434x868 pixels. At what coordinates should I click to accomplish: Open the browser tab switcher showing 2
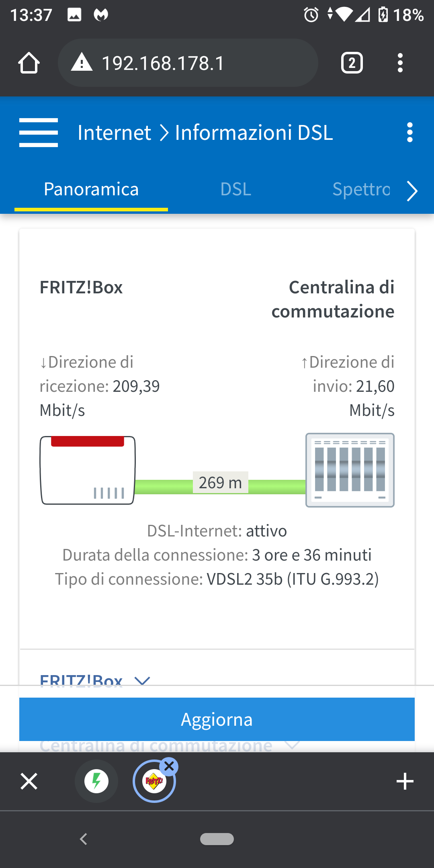click(352, 63)
